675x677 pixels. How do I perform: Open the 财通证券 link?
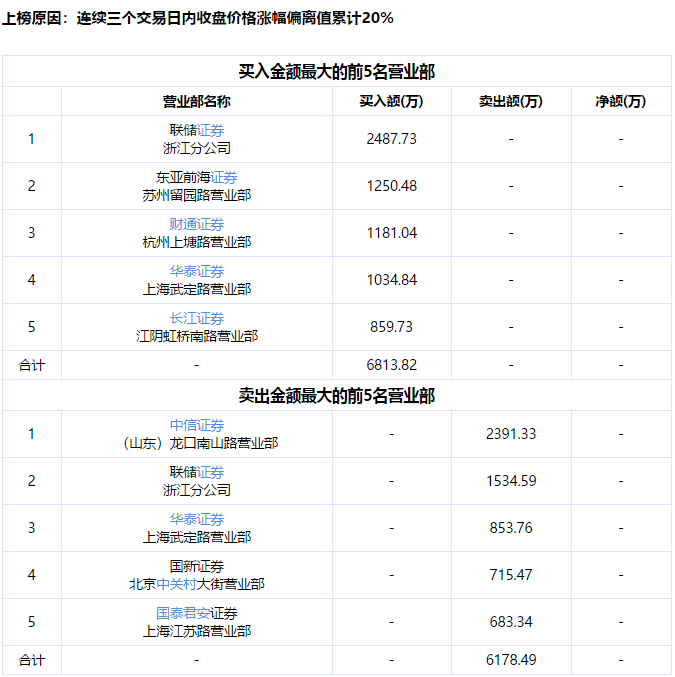pyautogui.click(x=197, y=224)
